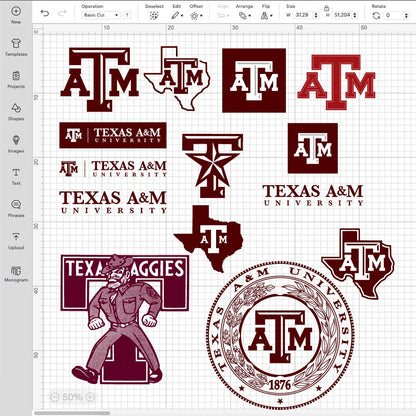The width and height of the screenshot is (416, 416).
Task: Click the width W size field
Action: pyautogui.click(x=303, y=15)
